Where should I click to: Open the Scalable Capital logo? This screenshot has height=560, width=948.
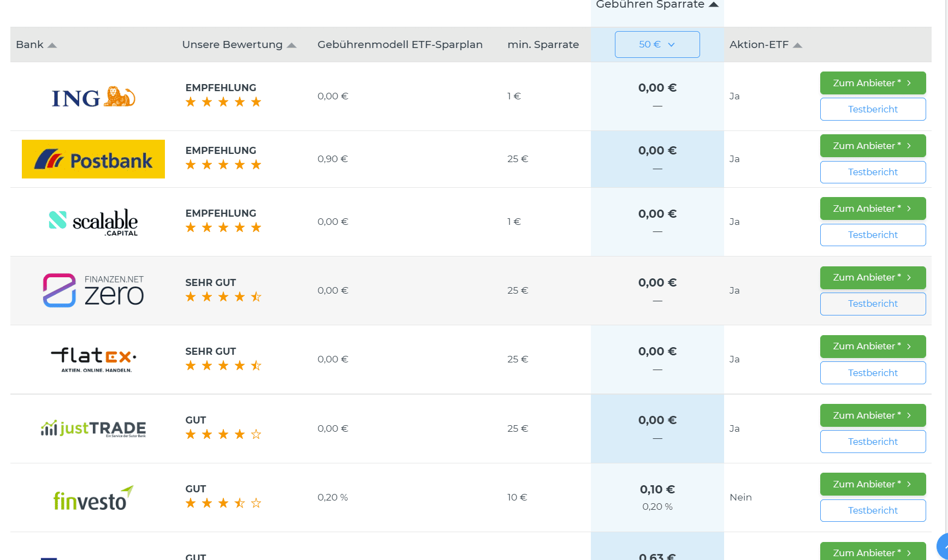pos(93,222)
